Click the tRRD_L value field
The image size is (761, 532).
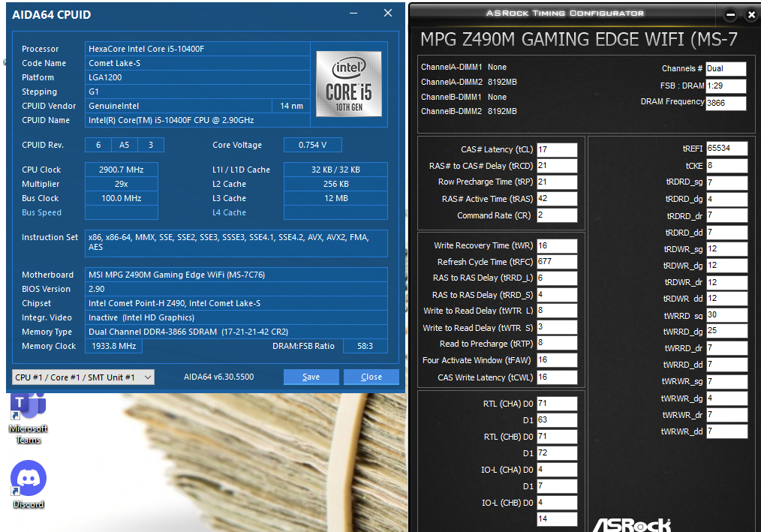coord(557,278)
